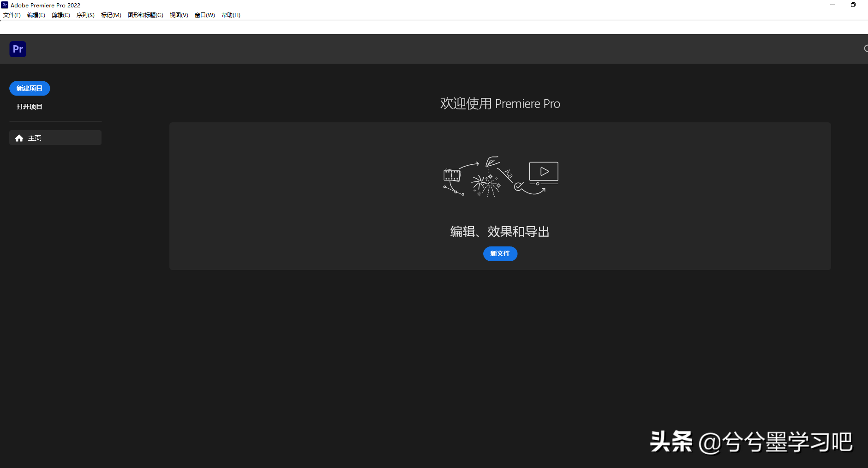Open the 序列(S) menu
This screenshot has height=468, width=868.
tap(85, 15)
